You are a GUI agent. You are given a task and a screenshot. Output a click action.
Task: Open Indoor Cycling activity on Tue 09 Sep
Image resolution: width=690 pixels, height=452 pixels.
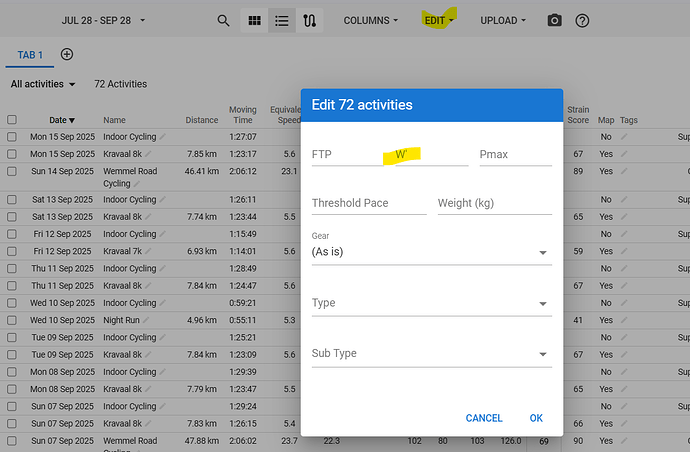[x=129, y=337]
